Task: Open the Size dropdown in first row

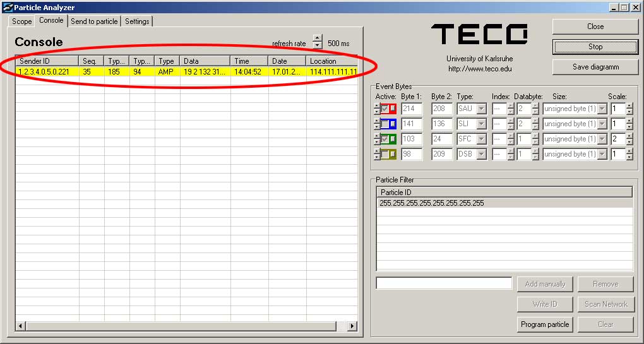Action: click(x=602, y=109)
